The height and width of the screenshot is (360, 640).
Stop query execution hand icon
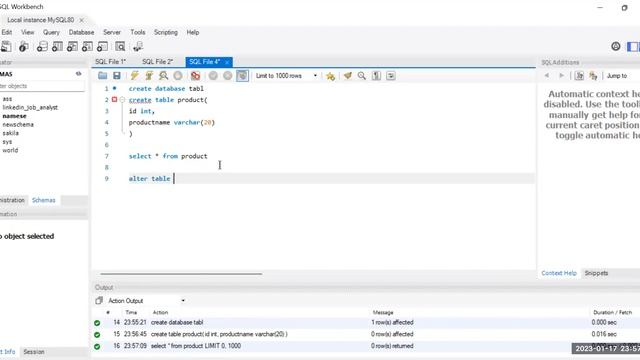click(x=178, y=76)
